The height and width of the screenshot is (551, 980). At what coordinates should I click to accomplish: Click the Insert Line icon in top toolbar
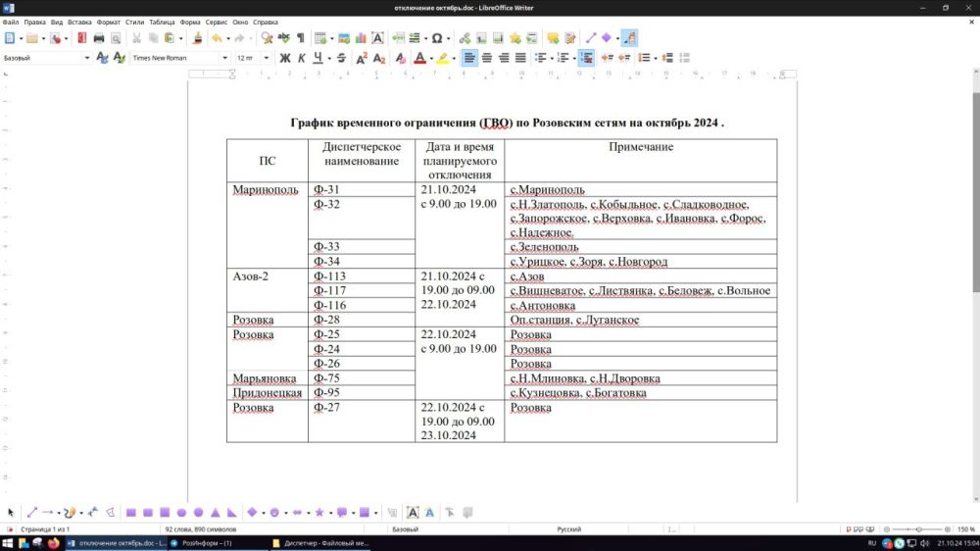(591, 38)
